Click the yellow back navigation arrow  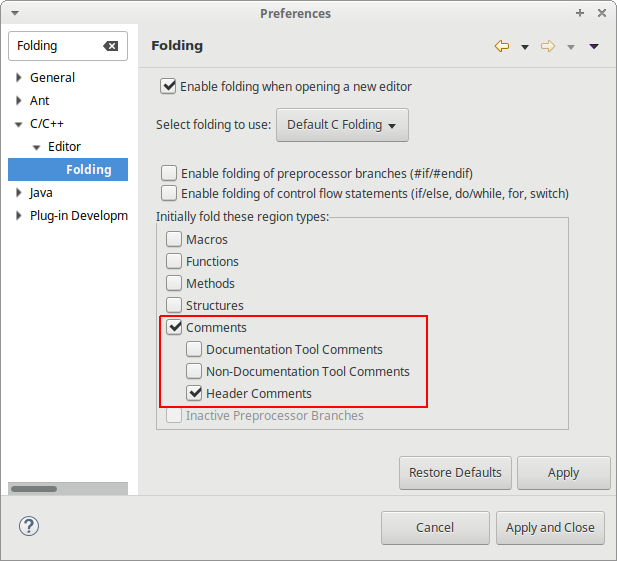[502, 46]
